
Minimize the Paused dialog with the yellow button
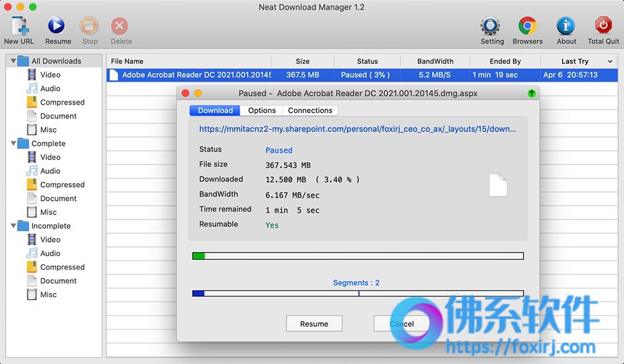pos(198,93)
